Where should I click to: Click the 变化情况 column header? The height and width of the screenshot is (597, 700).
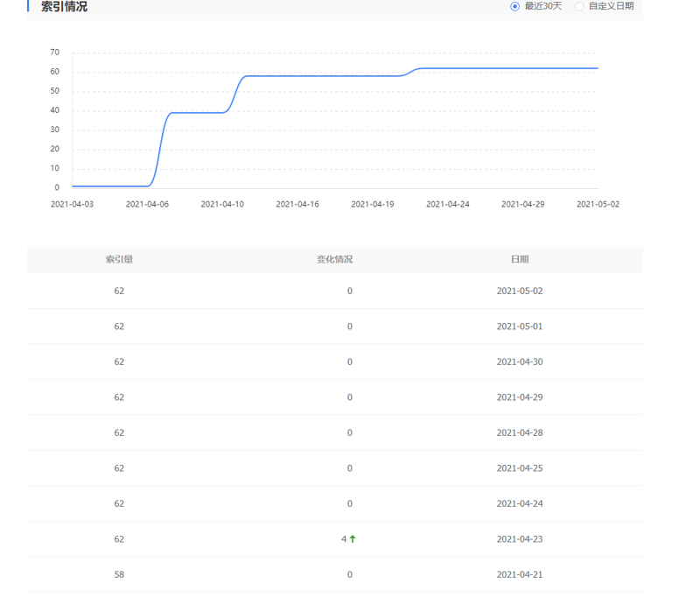(x=334, y=259)
